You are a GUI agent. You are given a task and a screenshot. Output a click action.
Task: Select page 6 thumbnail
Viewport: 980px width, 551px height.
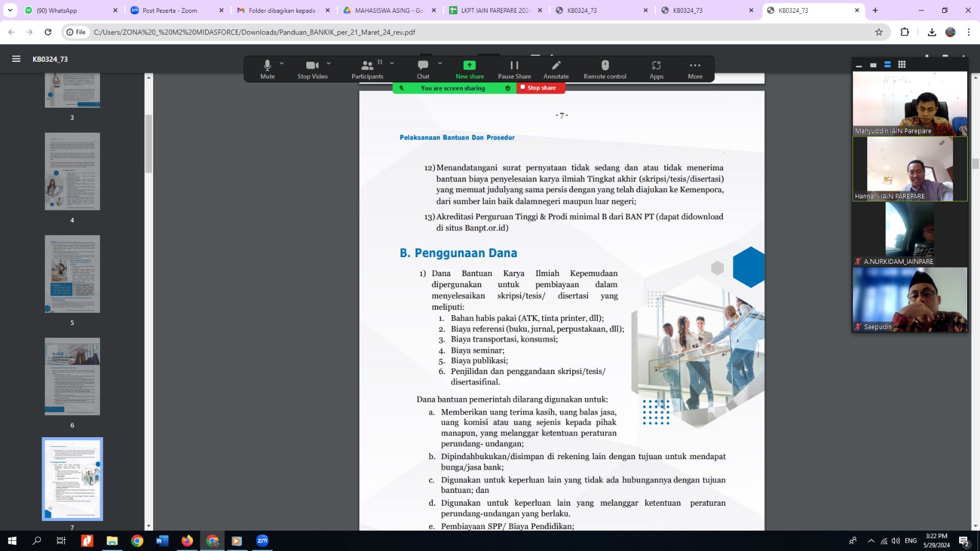point(72,377)
